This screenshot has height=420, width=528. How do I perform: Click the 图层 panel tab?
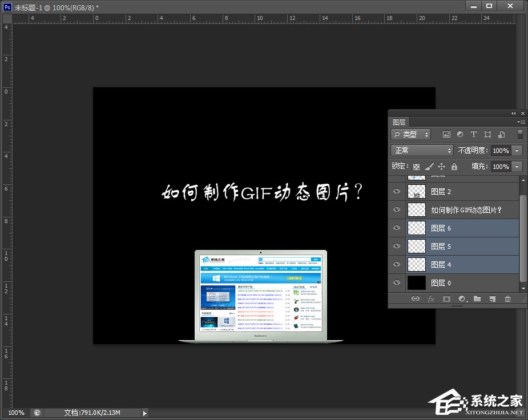click(x=399, y=122)
